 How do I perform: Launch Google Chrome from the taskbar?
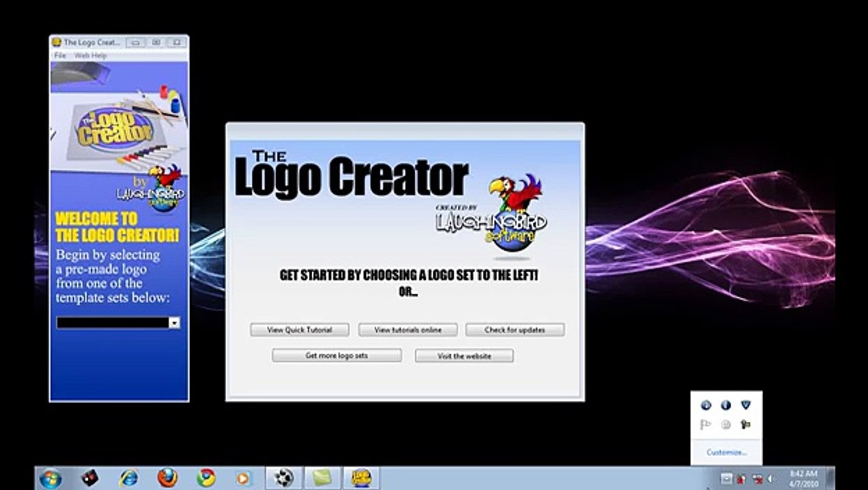[x=206, y=478]
